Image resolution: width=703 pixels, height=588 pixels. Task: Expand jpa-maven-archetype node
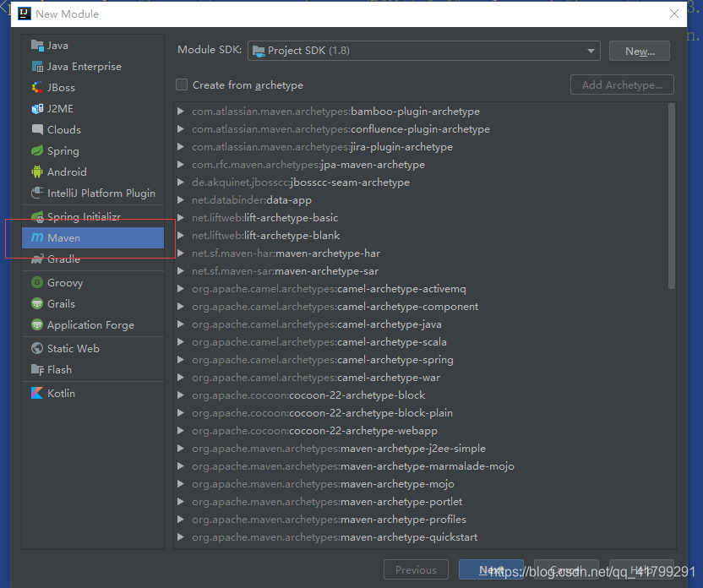coord(181,165)
